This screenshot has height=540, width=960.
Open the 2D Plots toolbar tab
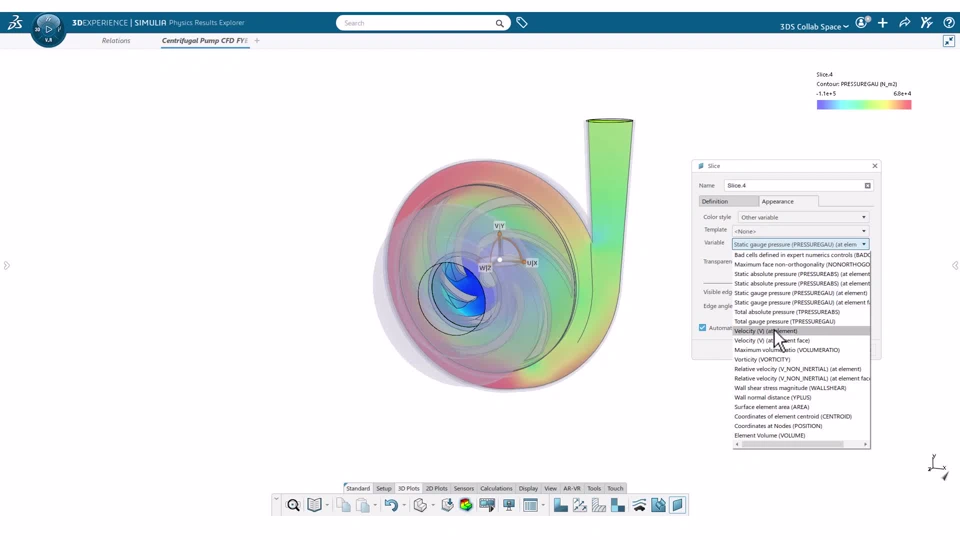437,489
